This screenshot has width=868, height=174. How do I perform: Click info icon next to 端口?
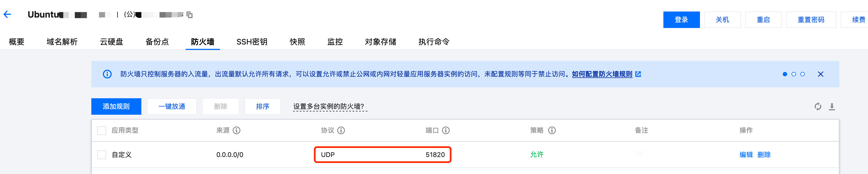click(x=446, y=130)
